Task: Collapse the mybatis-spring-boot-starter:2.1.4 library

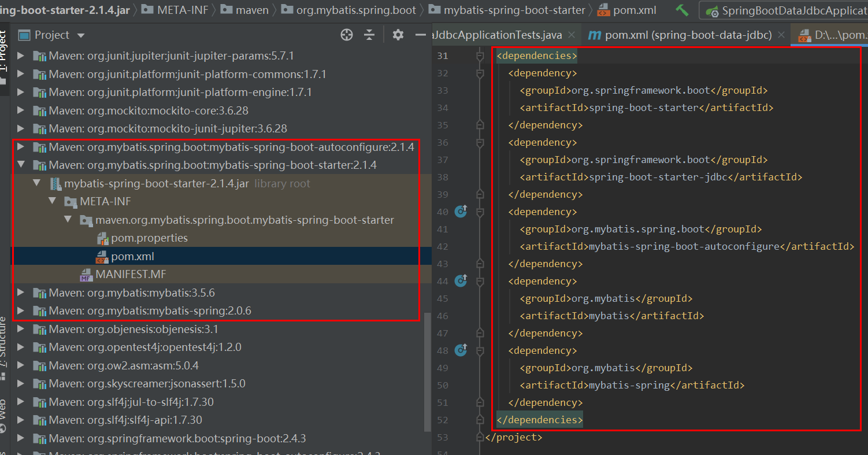Action: tap(21, 165)
